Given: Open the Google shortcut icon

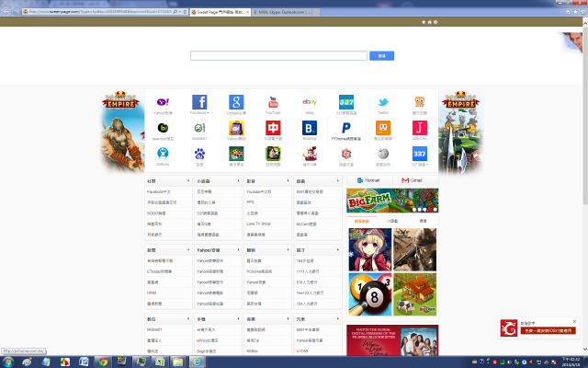Looking at the screenshot, I should coord(236,102).
